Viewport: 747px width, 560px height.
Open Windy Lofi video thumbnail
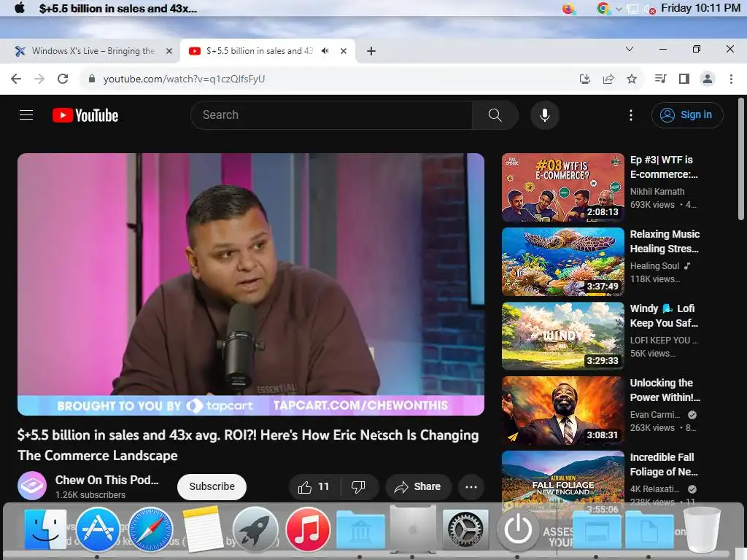point(563,336)
